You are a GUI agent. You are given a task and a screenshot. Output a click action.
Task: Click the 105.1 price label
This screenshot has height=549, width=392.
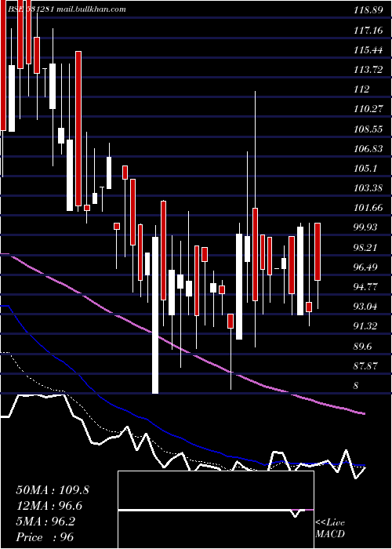pyautogui.click(x=365, y=169)
